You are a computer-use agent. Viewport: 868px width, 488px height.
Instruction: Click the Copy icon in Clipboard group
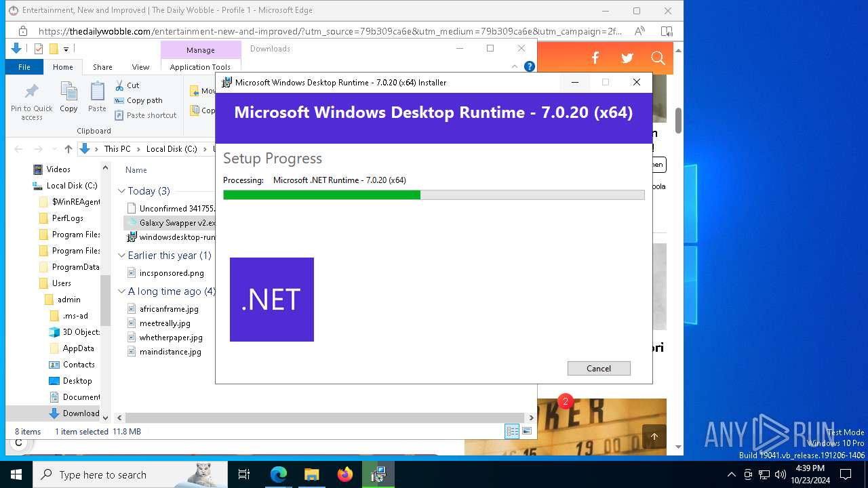68,97
